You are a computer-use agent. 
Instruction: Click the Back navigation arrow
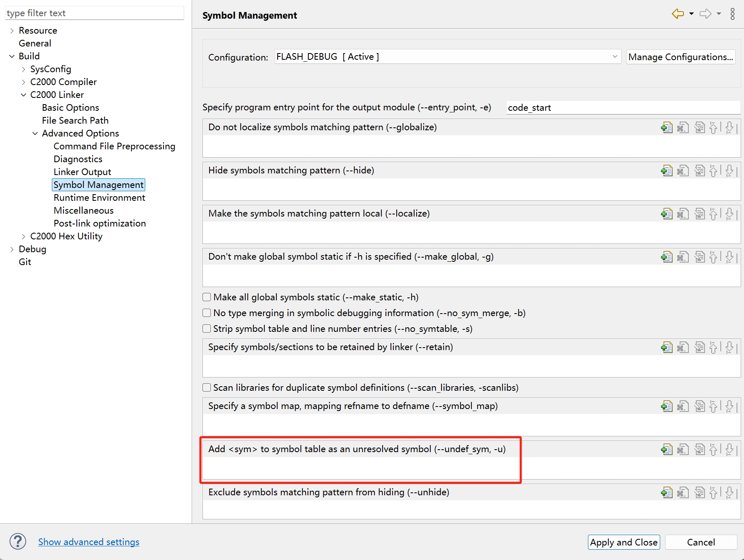coord(678,14)
